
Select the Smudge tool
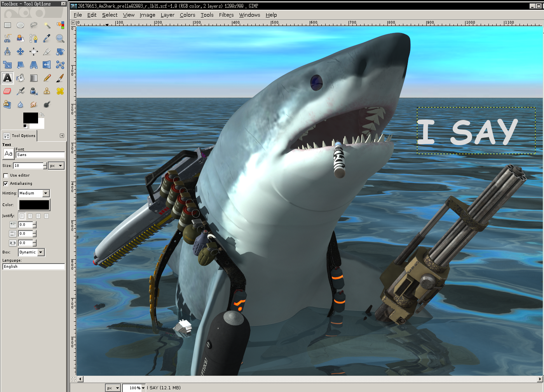[x=34, y=104]
